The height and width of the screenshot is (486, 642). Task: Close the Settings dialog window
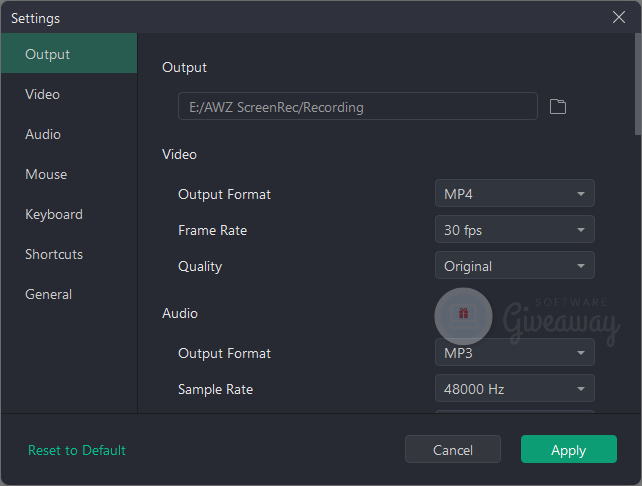[x=619, y=17]
